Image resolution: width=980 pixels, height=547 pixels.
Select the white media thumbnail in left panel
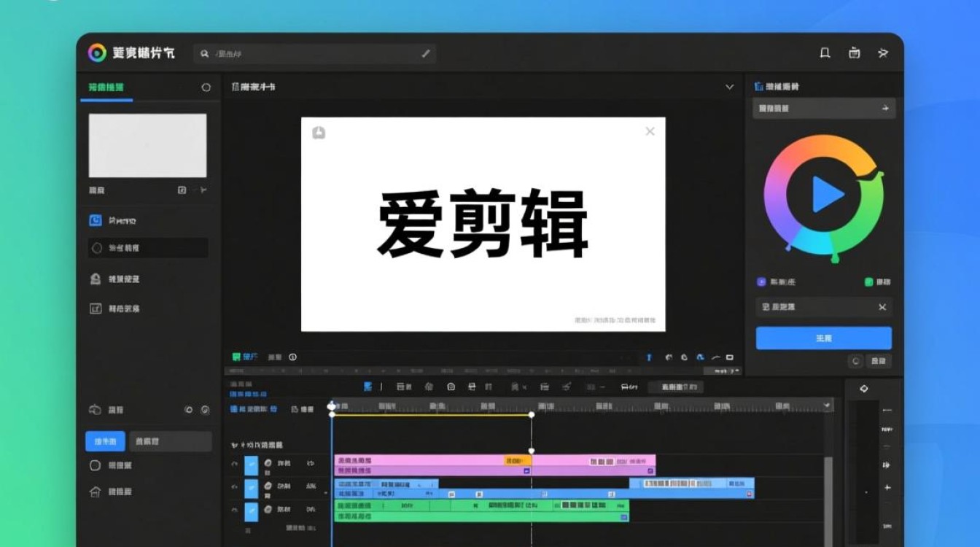pos(147,145)
